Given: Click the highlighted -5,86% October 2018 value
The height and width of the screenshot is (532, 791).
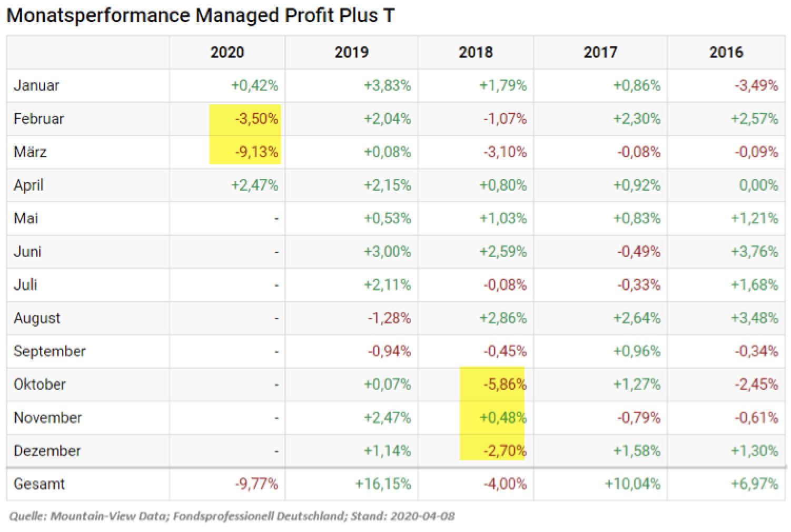Looking at the screenshot, I should coord(505,385).
